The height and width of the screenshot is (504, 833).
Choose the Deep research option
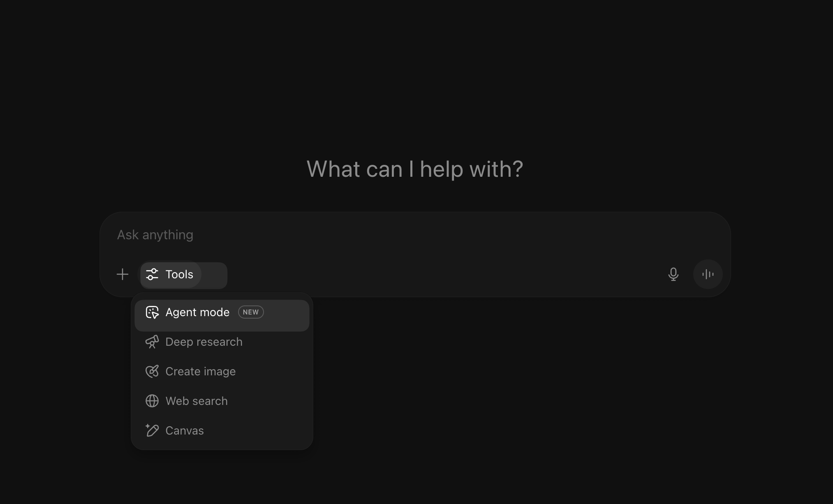[204, 342]
